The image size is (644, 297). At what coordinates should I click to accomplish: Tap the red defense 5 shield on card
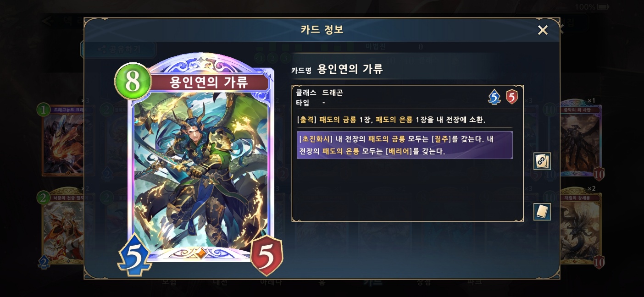pos(266,255)
